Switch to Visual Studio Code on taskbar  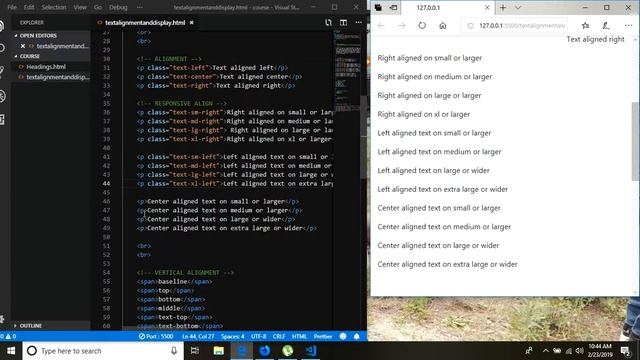coord(311,351)
